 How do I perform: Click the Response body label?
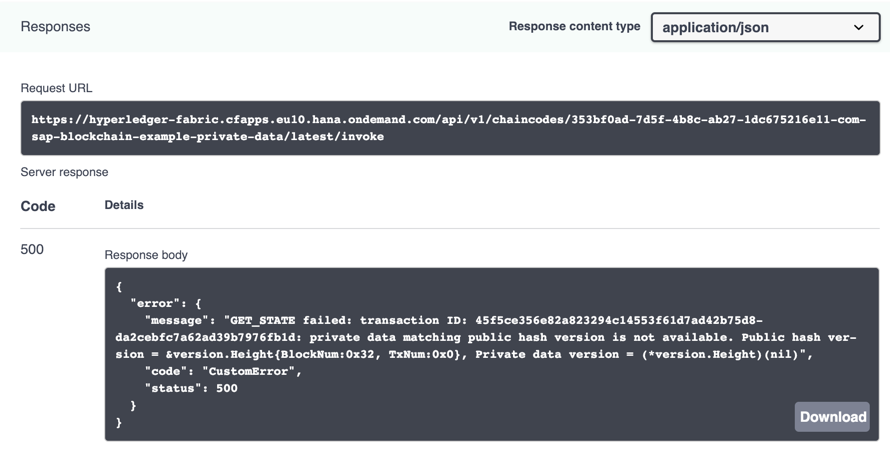click(x=146, y=255)
